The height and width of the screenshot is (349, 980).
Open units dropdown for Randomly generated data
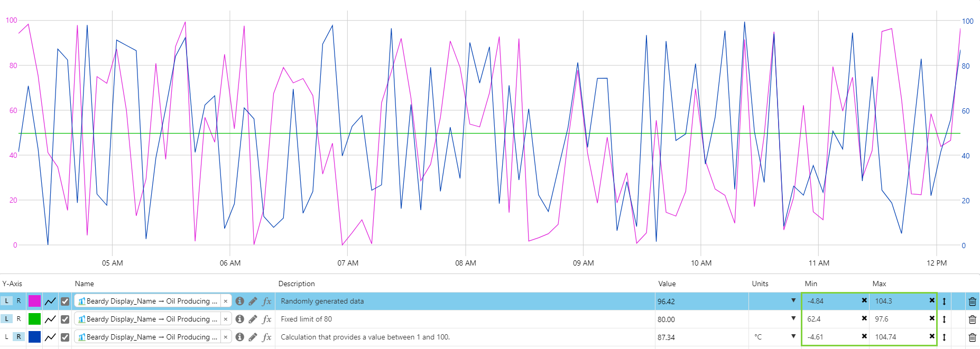793,300
